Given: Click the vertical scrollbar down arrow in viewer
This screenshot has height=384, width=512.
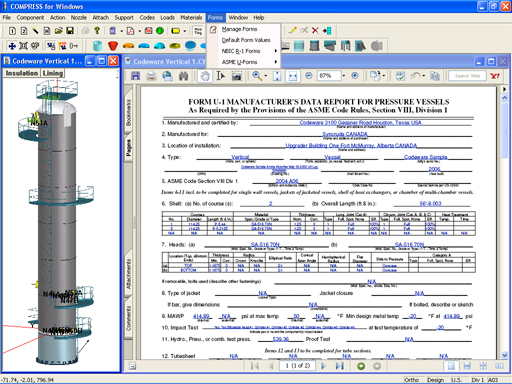Looking at the screenshot, I should pyautogui.click(x=504, y=355).
